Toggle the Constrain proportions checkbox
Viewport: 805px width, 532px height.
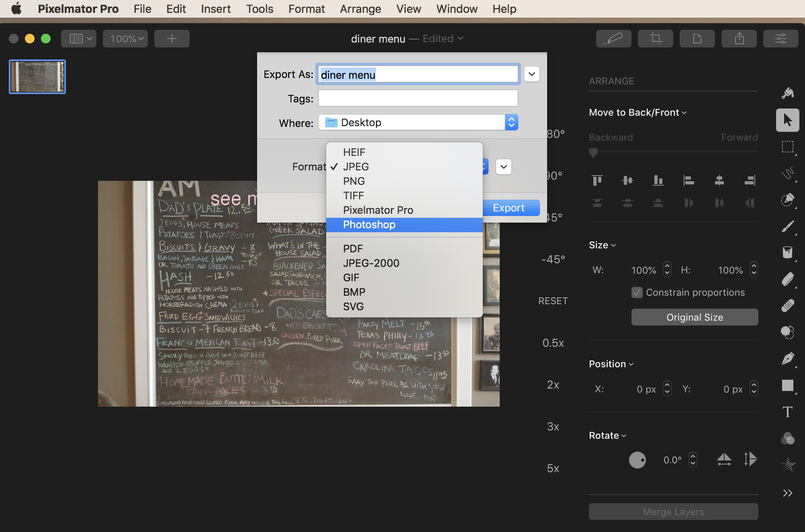click(637, 293)
